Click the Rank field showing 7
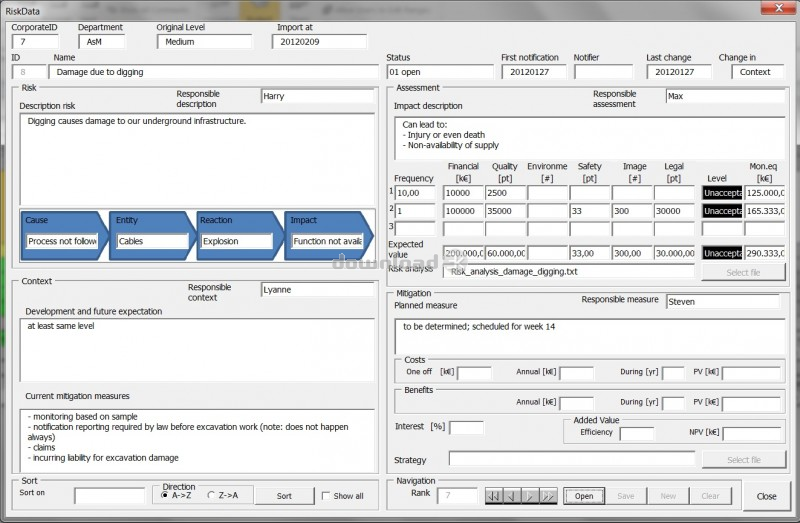Viewport: 800px width, 523px height. (457, 495)
